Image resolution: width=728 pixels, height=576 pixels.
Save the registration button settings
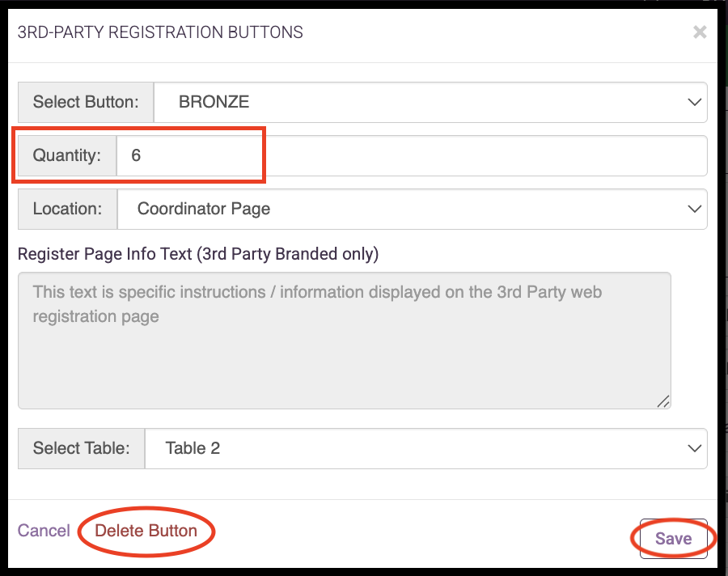673,538
